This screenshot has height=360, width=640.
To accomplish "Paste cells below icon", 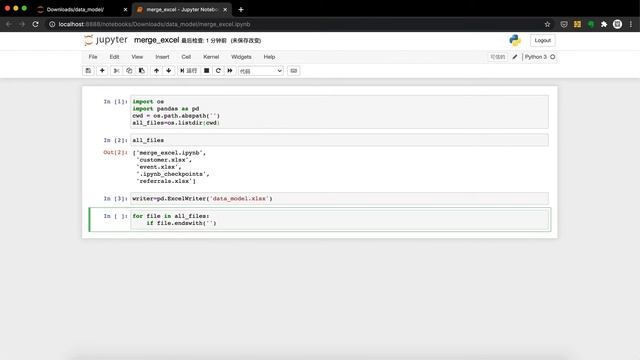I will [142, 71].
